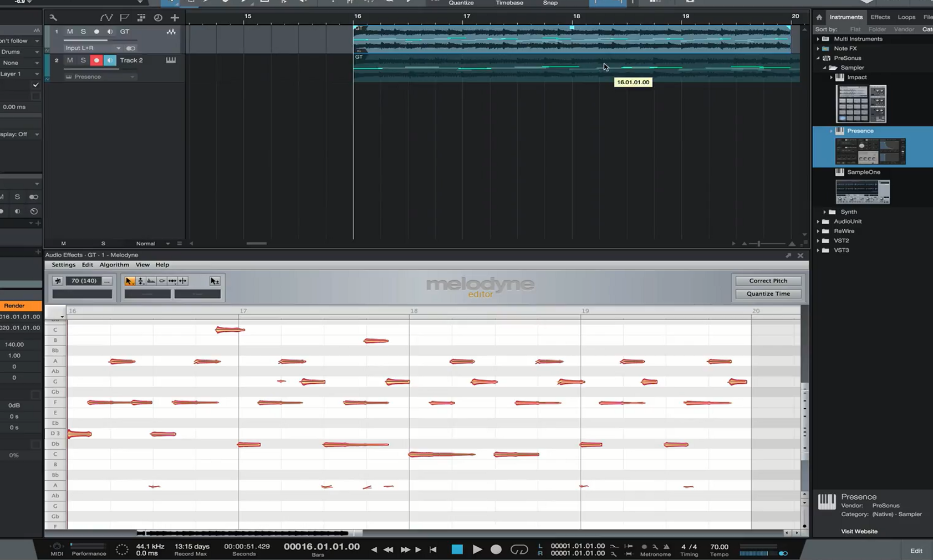Open the Melodyne Algorithm menu

[114, 265]
